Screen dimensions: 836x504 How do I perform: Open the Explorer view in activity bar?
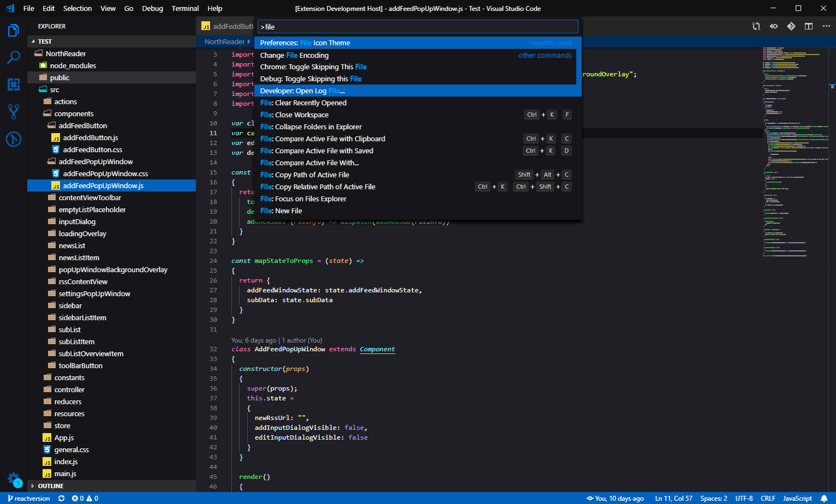tap(14, 31)
